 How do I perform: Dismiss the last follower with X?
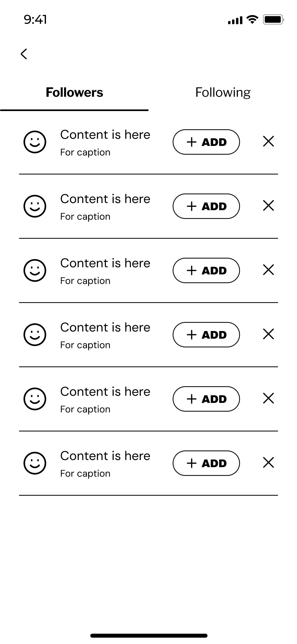(x=268, y=462)
